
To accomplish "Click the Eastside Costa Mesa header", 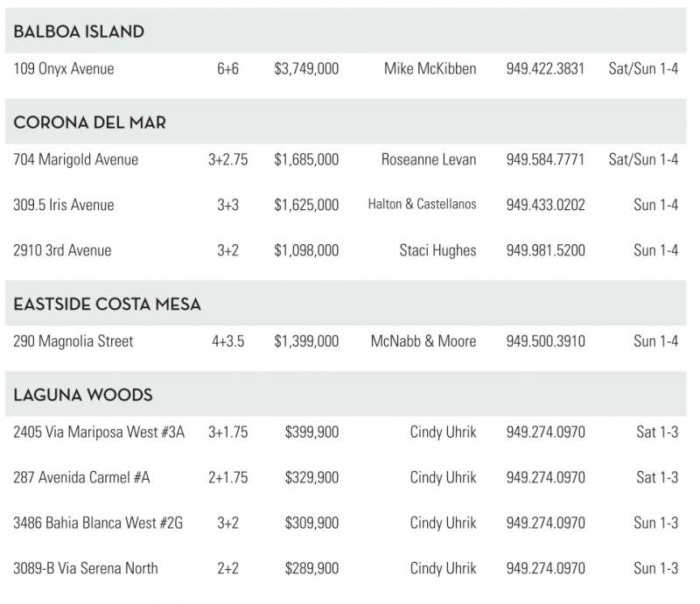I will (107, 305).
